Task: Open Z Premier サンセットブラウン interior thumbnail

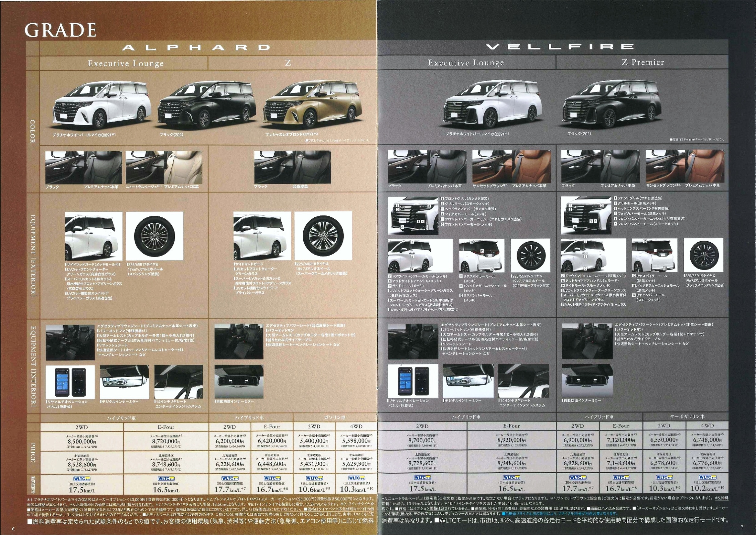Action: [685, 166]
